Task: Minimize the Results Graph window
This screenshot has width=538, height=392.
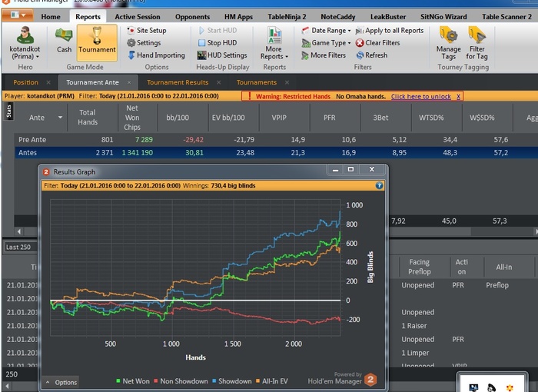Action: (x=336, y=169)
